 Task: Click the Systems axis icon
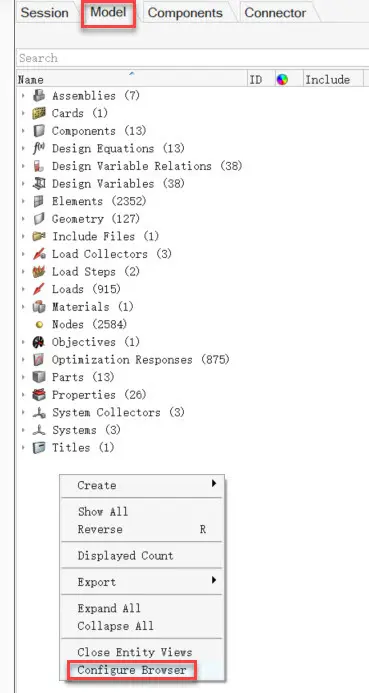coord(39,430)
